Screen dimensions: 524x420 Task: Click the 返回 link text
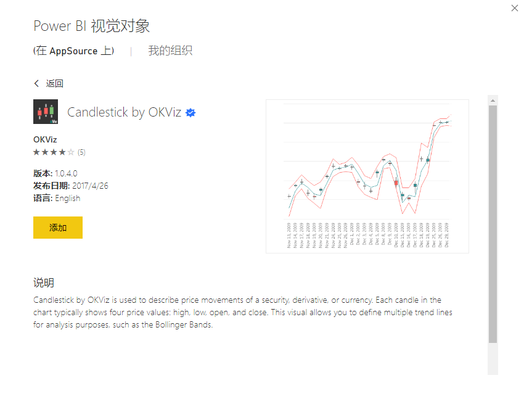[x=55, y=83]
